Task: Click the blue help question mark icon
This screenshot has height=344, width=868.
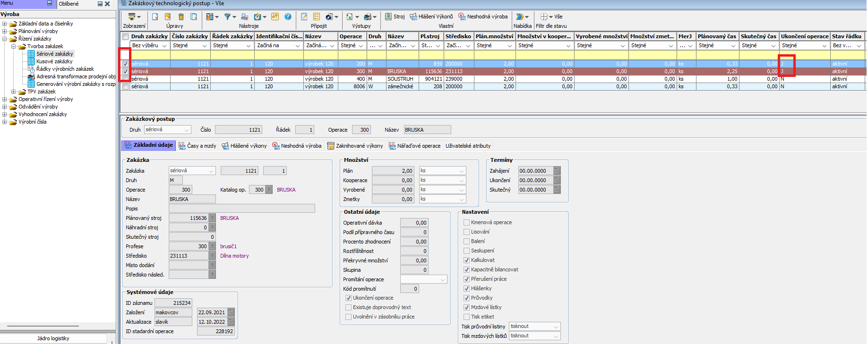Action: coord(288,17)
